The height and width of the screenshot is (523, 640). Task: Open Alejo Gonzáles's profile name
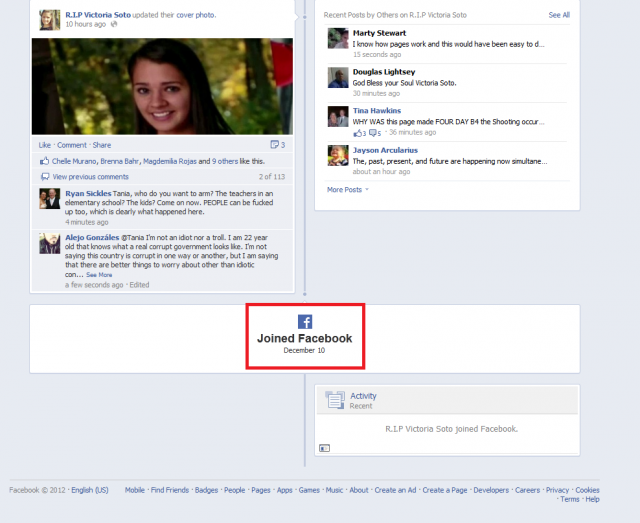point(92,238)
